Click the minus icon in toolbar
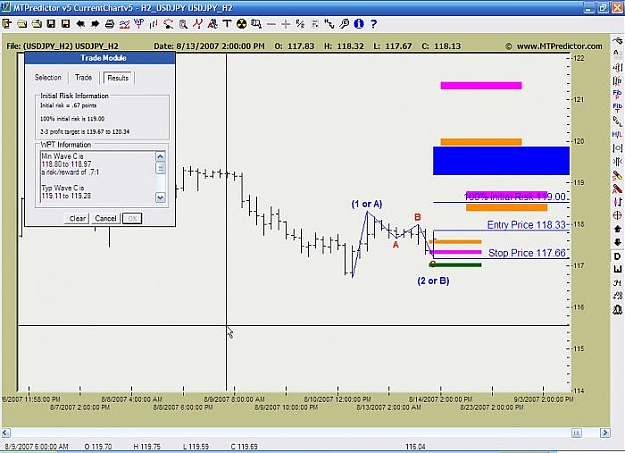This screenshot has height=453, width=625. click(x=271, y=25)
